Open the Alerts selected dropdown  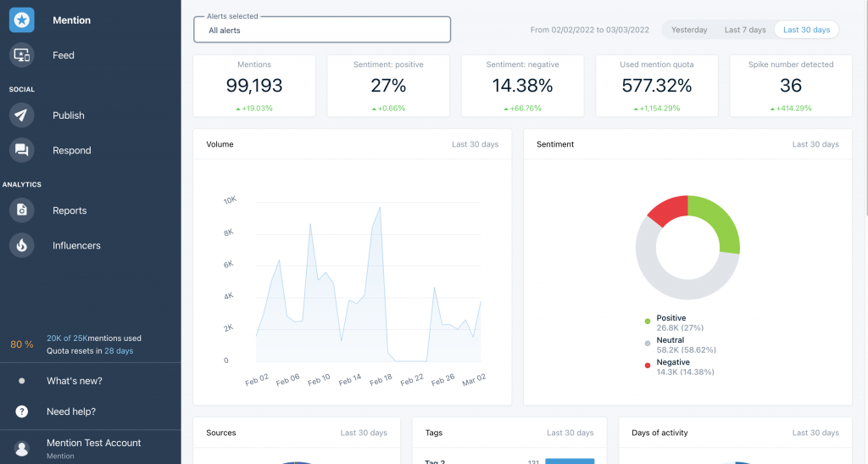(x=322, y=30)
